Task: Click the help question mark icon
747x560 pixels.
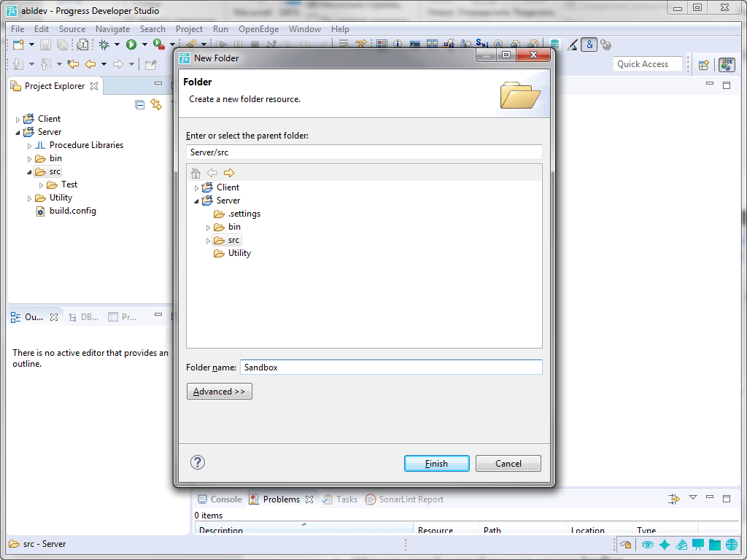Action: [197, 462]
